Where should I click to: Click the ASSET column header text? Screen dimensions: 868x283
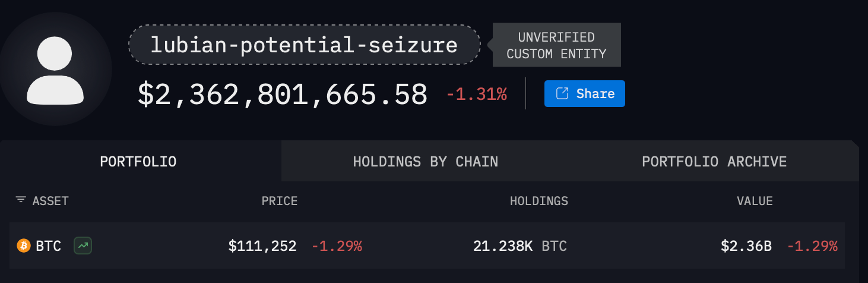click(50, 201)
